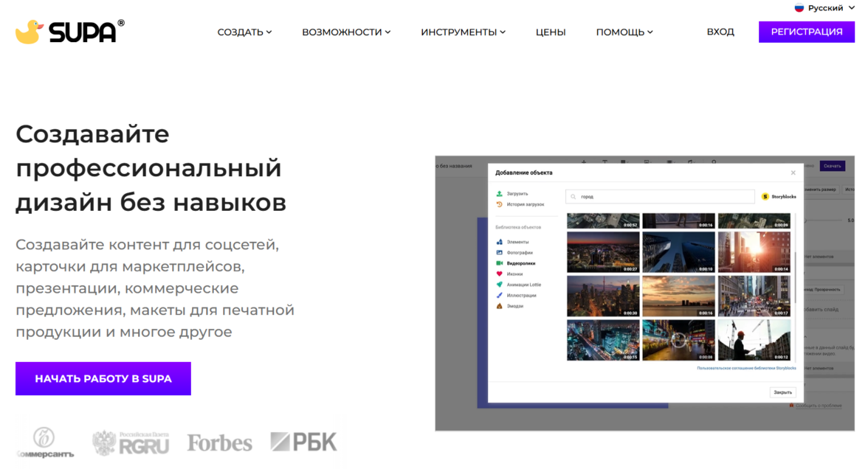Select Видеоролики in object library
Image resolution: width=868 pixels, height=469 pixels.
click(x=515, y=263)
